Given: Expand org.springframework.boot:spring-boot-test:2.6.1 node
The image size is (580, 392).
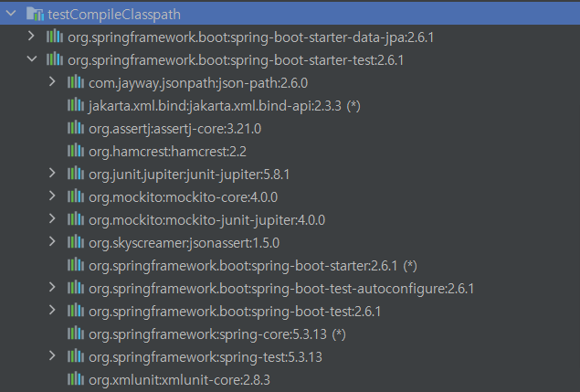Looking at the screenshot, I should pyautogui.click(x=52, y=310).
